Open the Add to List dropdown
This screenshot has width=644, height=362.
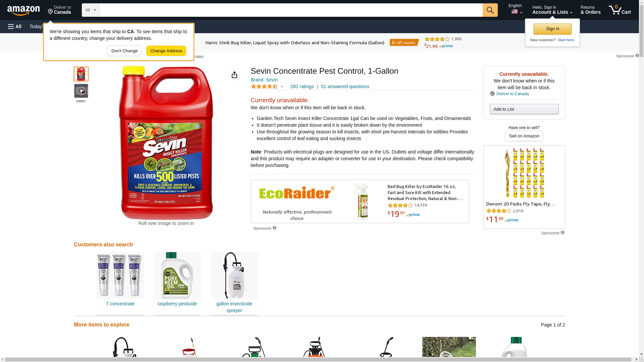(x=524, y=109)
